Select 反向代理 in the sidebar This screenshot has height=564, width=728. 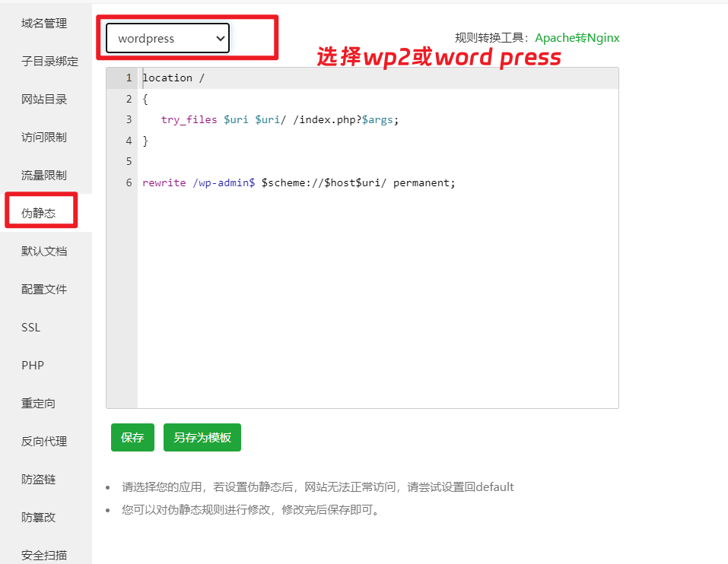tap(44, 442)
